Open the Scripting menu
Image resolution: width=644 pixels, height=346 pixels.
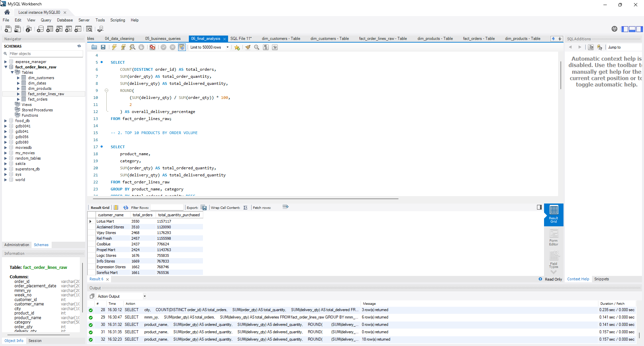coord(118,20)
